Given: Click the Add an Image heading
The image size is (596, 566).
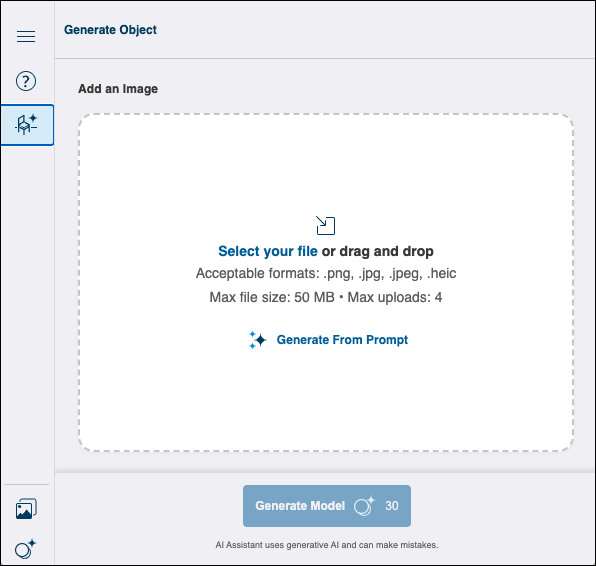Looking at the screenshot, I should coord(118,89).
